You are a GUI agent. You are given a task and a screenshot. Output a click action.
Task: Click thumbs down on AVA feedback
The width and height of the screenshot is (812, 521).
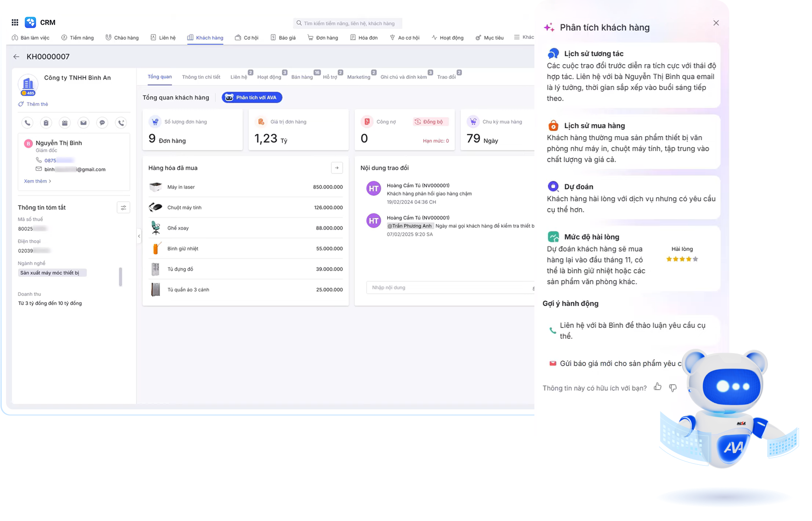point(673,388)
